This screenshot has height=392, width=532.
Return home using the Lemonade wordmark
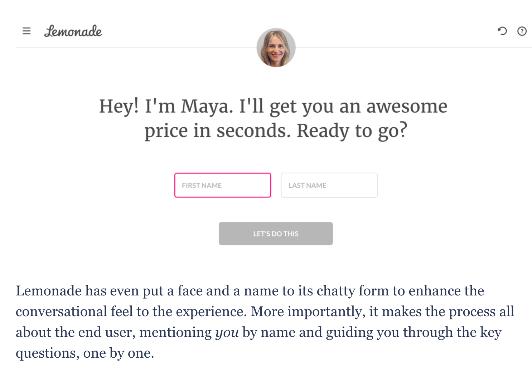tap(73, 31)
